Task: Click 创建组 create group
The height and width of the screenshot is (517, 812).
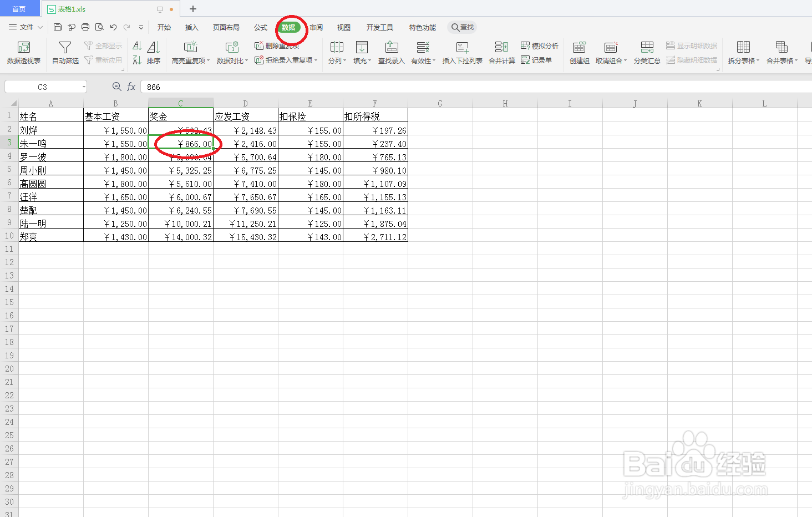Action: [x=580, y=53]
